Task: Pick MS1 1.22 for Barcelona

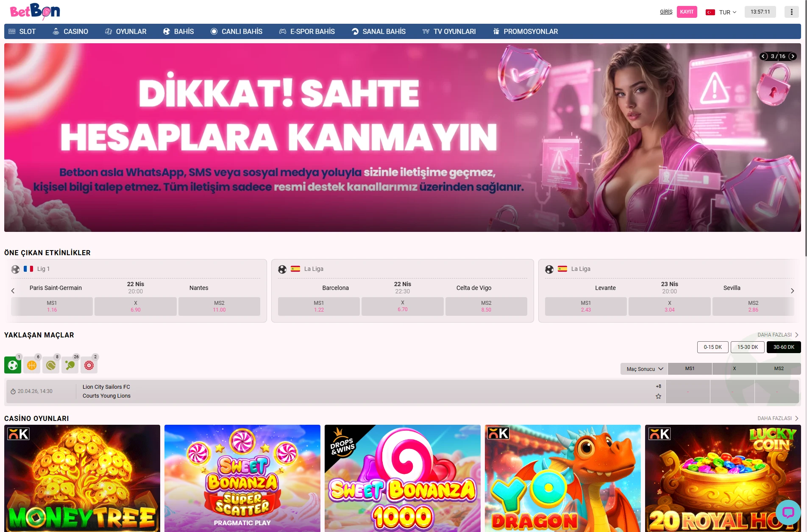Action: click(x=319, y=306)
